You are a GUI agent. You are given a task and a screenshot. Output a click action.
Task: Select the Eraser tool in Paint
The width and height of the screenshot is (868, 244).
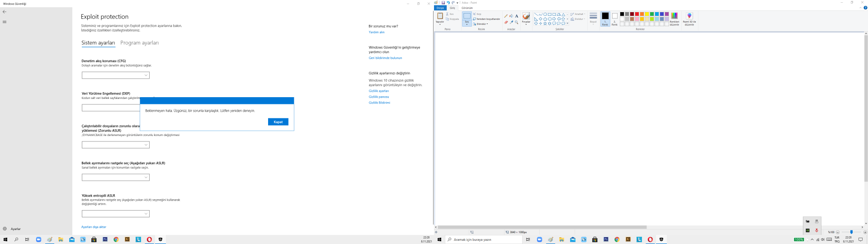[x=506, y=22]
